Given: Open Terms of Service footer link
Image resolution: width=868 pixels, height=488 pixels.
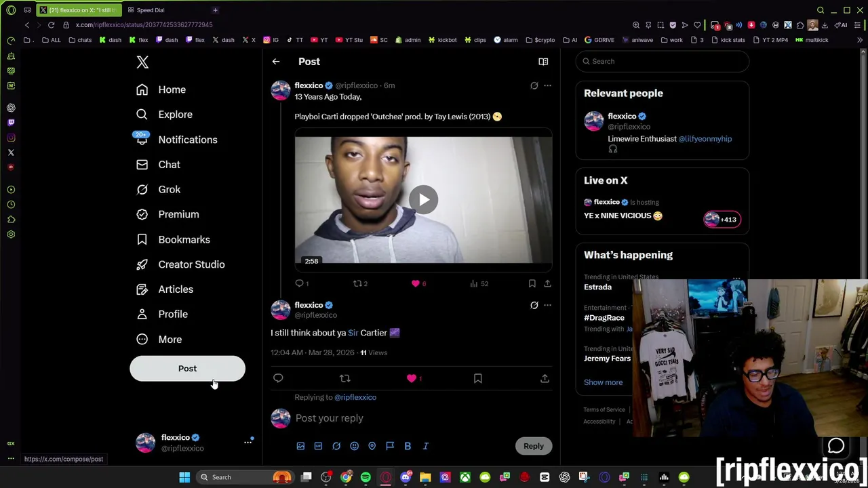Looking at the screenshot, I should 604,409.
